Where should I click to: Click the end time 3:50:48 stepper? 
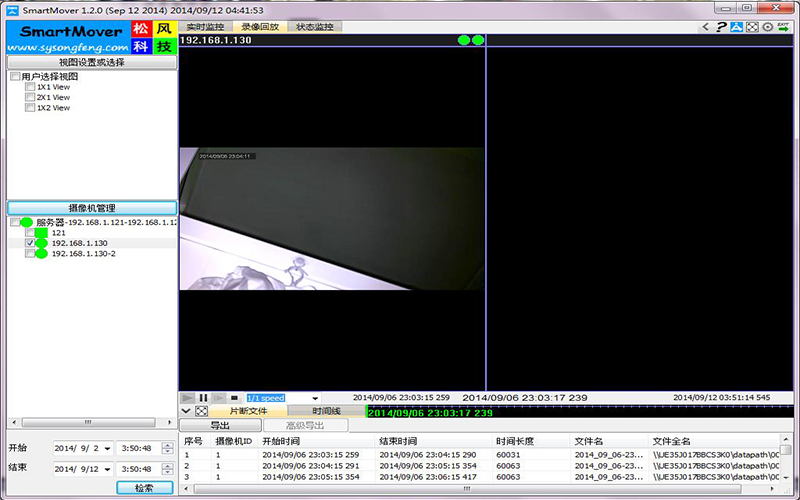167,469
